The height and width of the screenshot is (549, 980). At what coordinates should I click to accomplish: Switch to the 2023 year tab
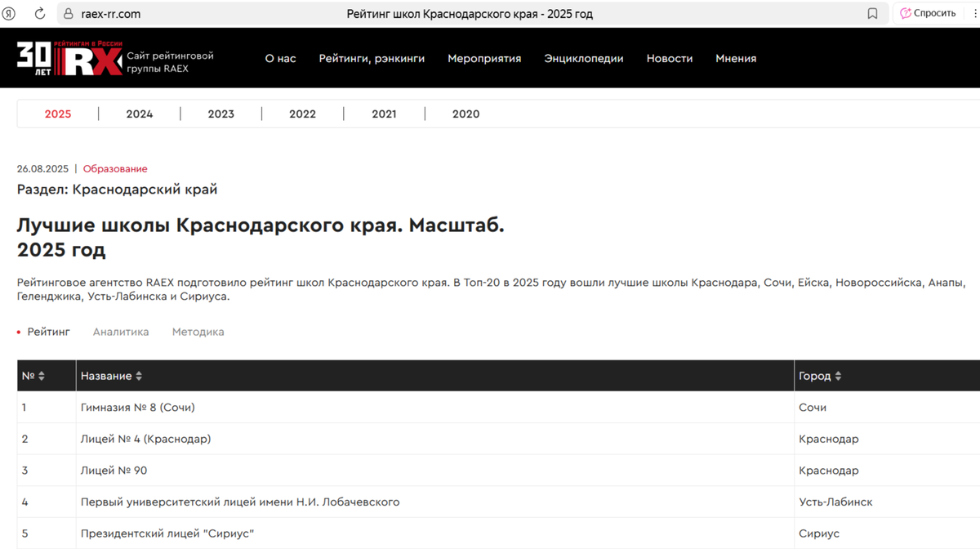click(221, 114)
